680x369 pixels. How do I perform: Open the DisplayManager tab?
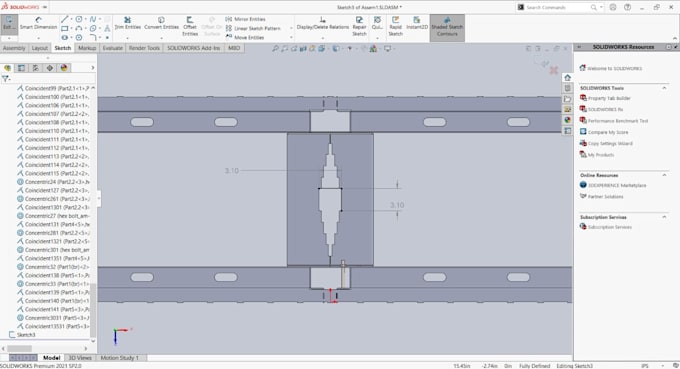(64, 68)
